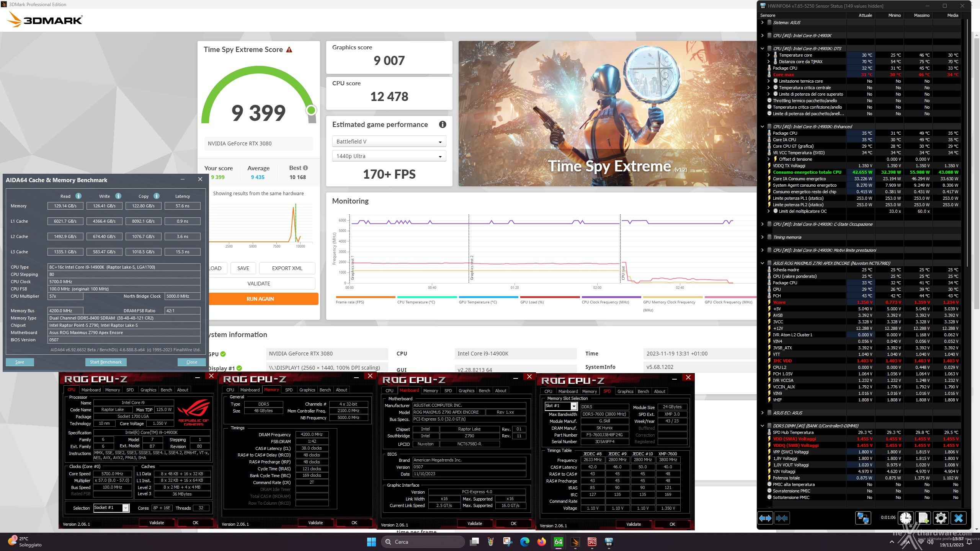
Task: Click HWiNFO clock reset timer icon
Action: tap(905, 518)
